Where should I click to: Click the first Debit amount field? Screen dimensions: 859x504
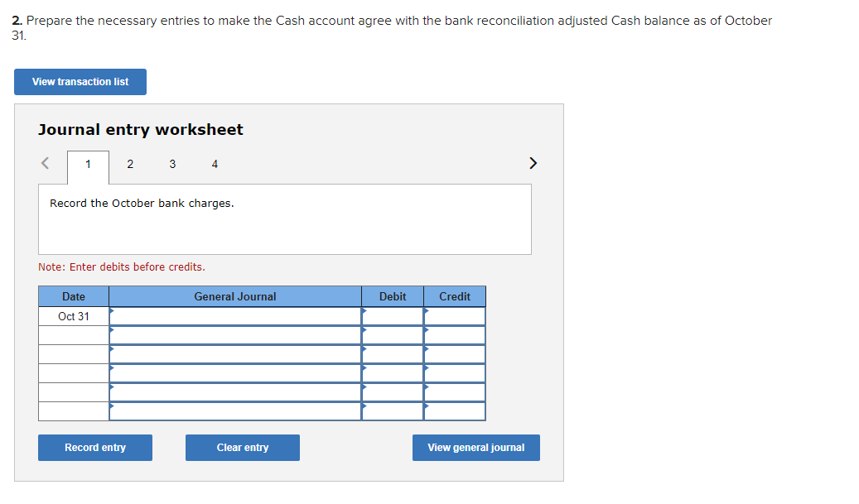[x=393, y=315]
